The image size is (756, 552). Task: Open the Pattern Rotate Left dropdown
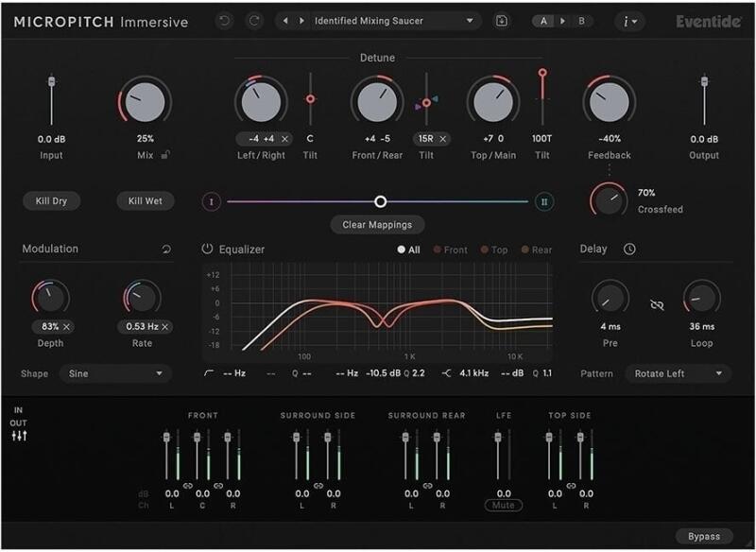(679, 373)
